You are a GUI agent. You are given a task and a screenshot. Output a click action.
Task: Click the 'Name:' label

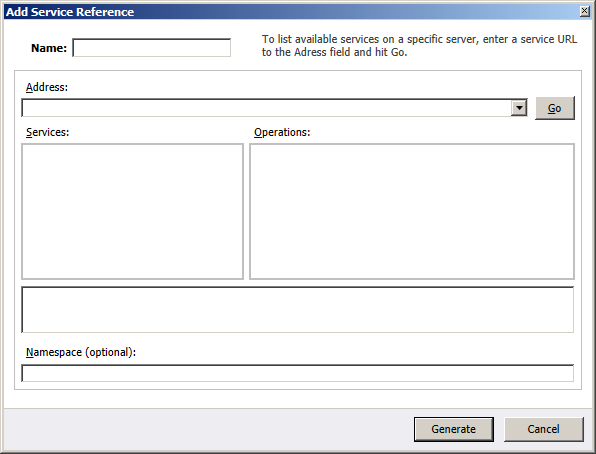tap(49, 48)
